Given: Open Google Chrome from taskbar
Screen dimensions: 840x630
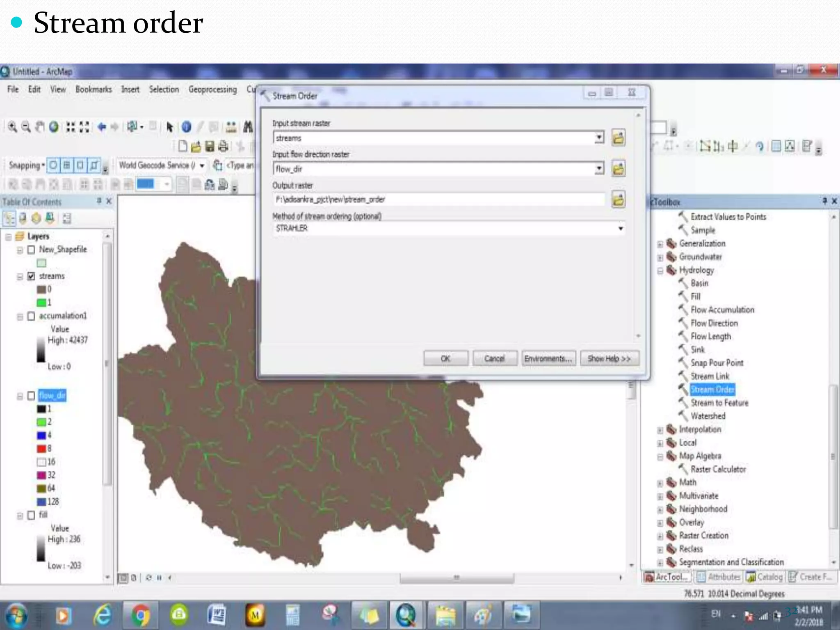Looking at the screenshot, I should [x=140, y=615].
